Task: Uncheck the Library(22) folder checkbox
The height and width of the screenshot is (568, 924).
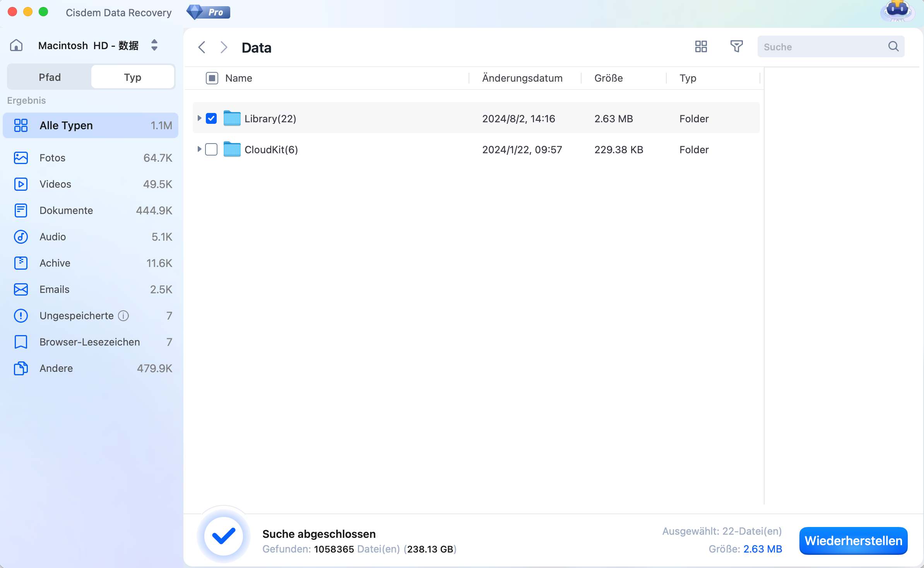Action: [211, 118]
